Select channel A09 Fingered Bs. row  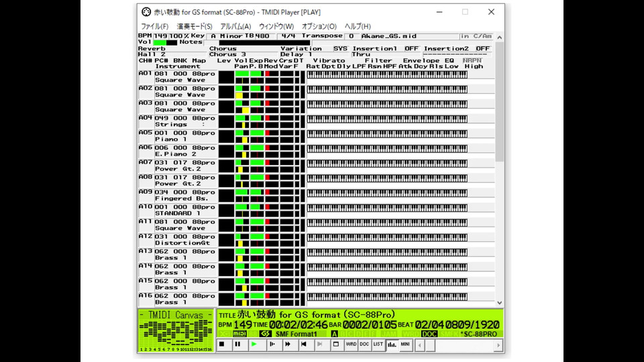[x=177, y=195]
